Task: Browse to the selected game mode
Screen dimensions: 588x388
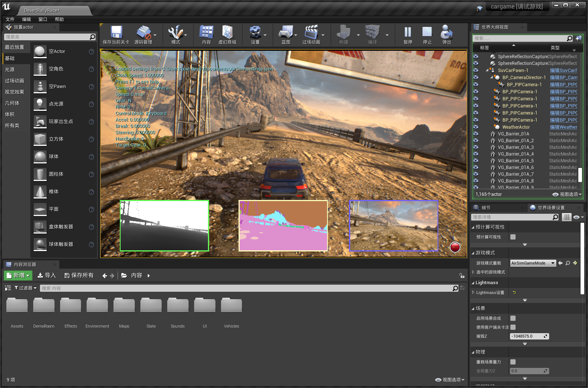Action: tap(568, 263)
